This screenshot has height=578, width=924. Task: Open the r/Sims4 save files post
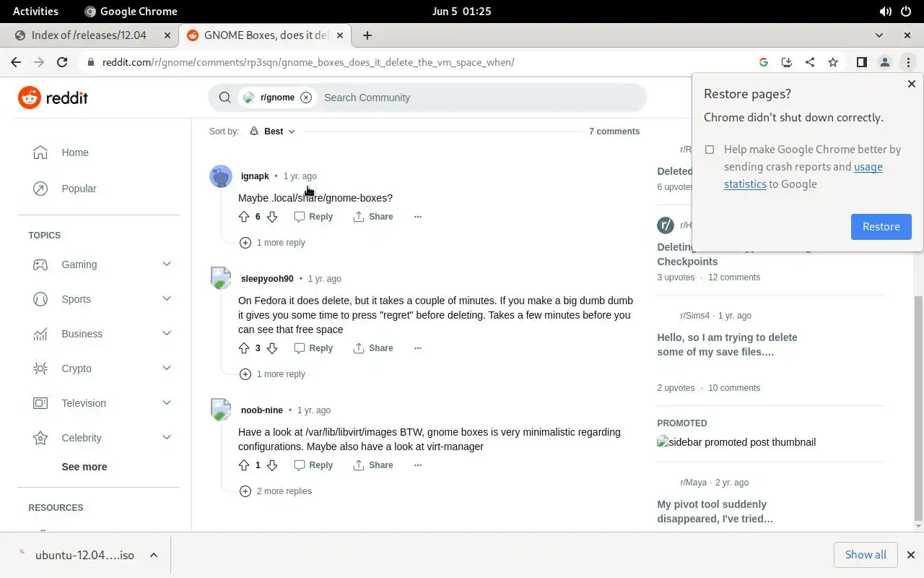(727, 345)
